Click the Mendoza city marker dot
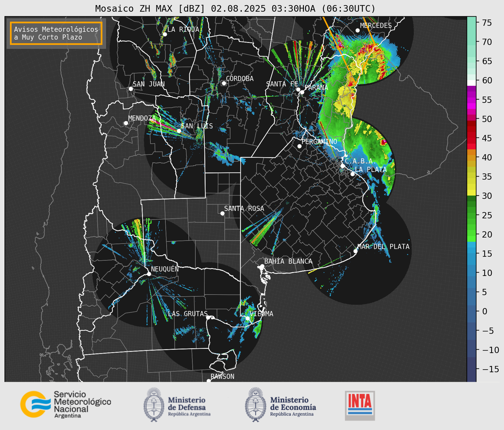Viewport: 504px width, 430px height. (126, 123)
